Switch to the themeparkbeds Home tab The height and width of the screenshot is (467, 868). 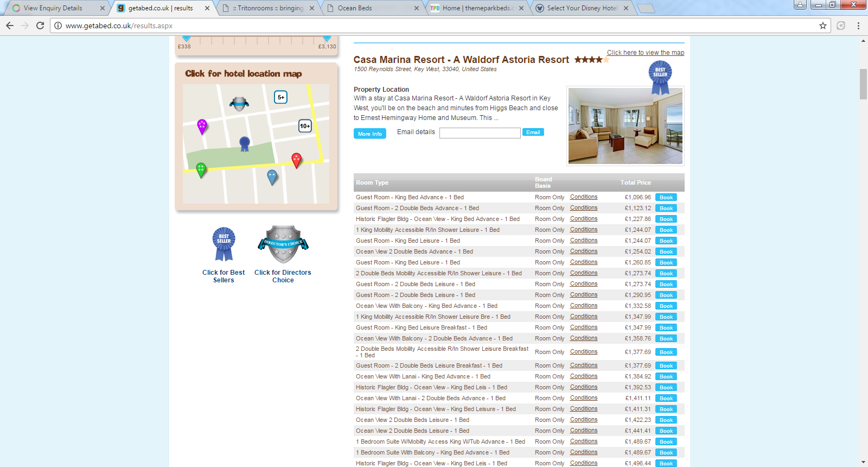click(477, 8)
